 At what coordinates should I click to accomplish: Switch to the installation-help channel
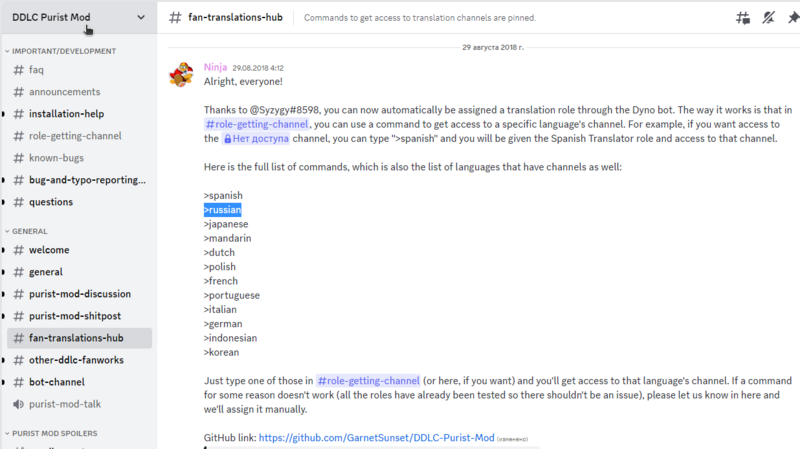coord(66,114)
